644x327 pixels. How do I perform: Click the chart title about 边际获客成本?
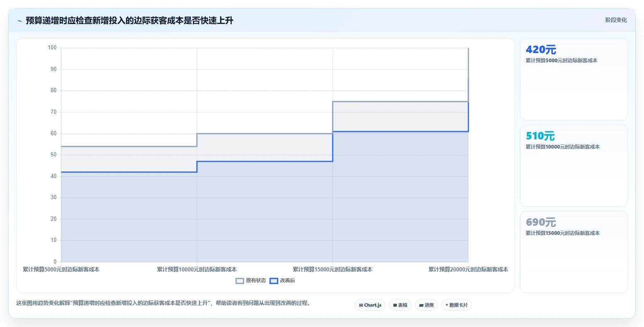(129, 20)
